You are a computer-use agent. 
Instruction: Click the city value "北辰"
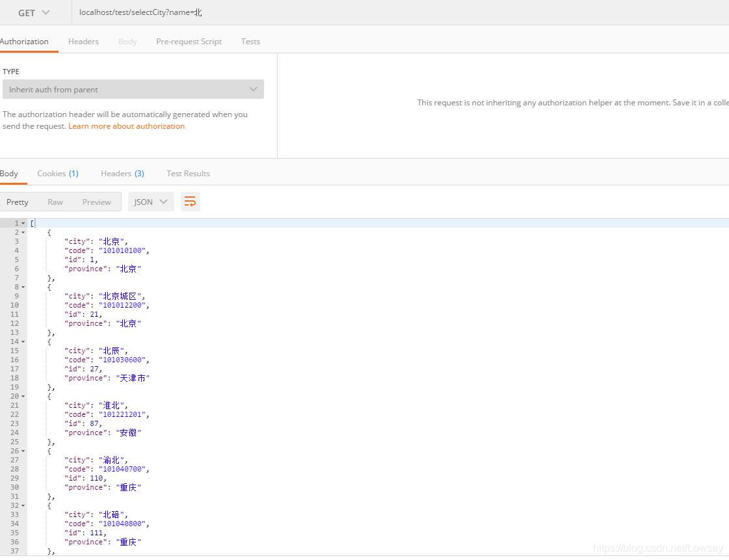tap(112, 351)
